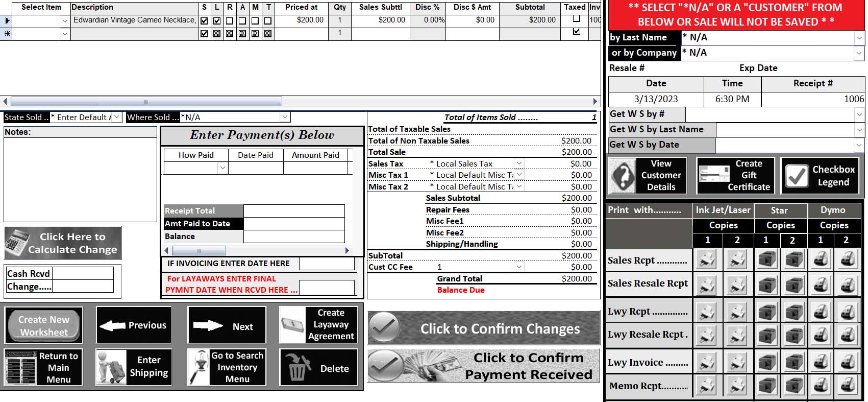Expand or by Company dropdown
Viewport: 868px width, 402px height.
859,53
